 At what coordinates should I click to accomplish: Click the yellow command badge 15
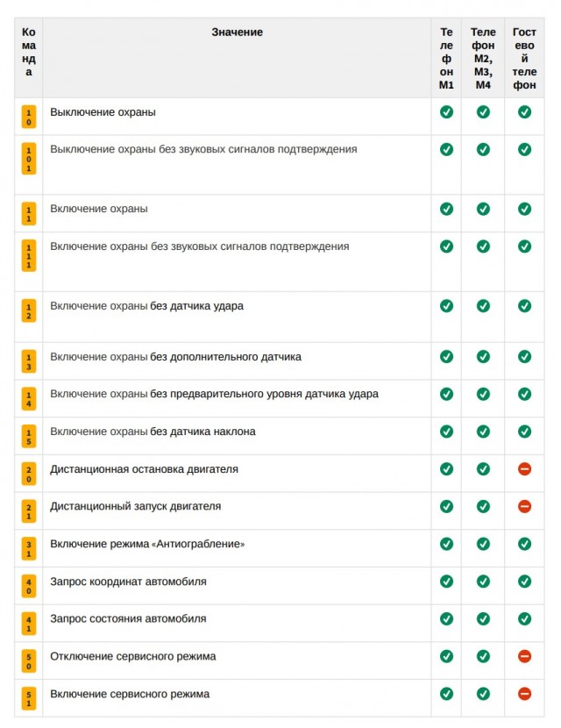29,437
